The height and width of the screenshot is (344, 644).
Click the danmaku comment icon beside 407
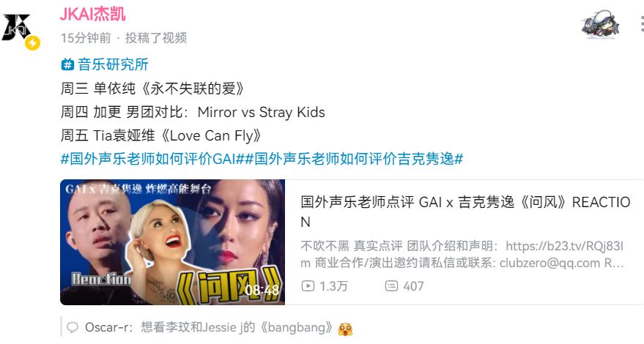click(391, 285)
